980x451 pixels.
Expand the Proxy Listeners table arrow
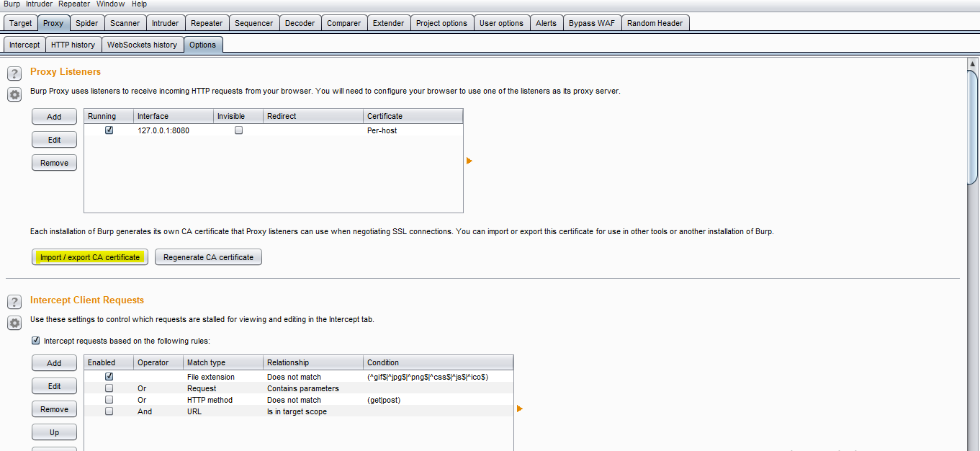point(469,161)
